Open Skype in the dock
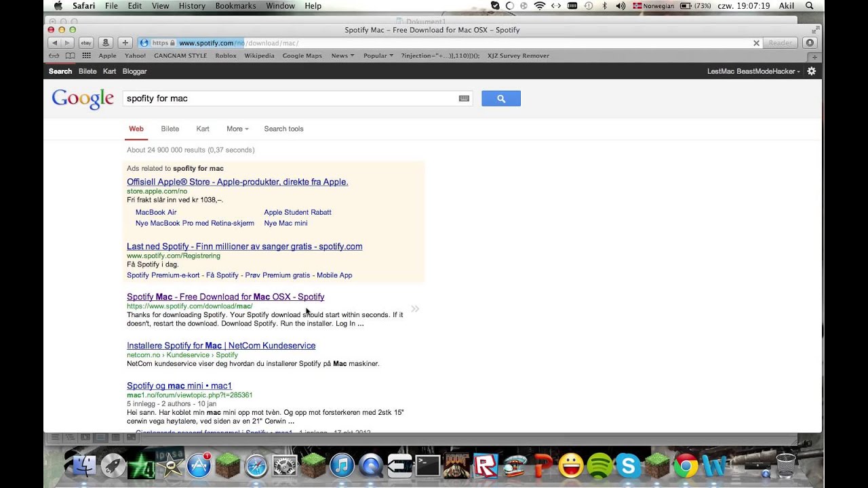The height and width of the screenshot is (488, 868). click(629, 466)
